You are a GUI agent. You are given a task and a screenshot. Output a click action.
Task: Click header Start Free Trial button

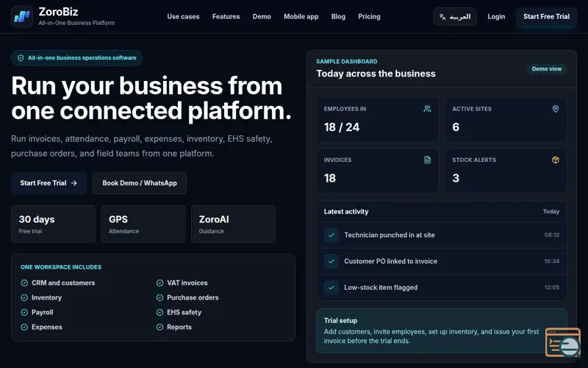click(546, 16)
